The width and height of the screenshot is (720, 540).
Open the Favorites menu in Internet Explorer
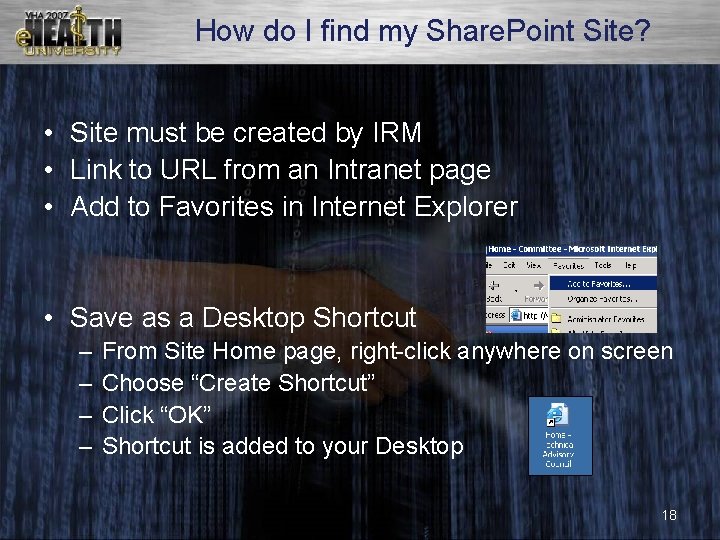(568, 266)
